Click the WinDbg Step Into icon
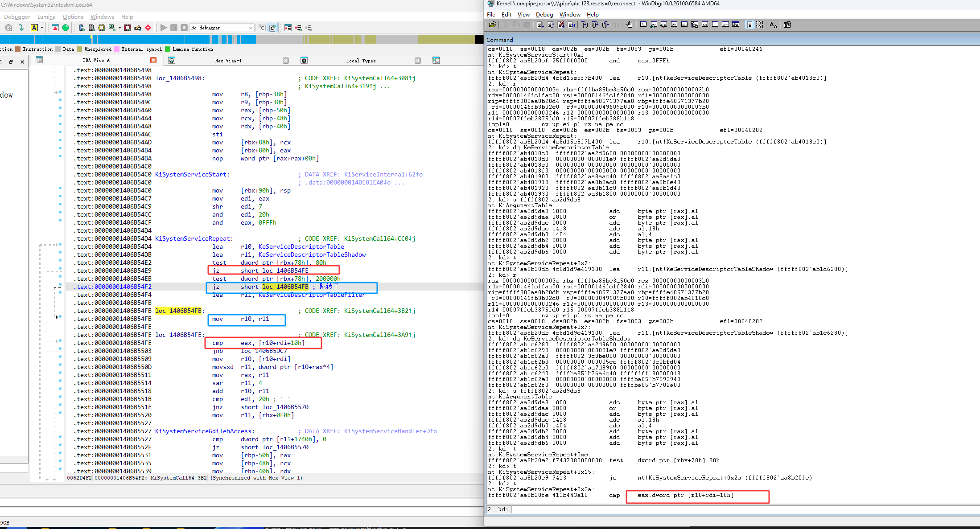This screenshot has width=980, height=529. coord(585,25)
